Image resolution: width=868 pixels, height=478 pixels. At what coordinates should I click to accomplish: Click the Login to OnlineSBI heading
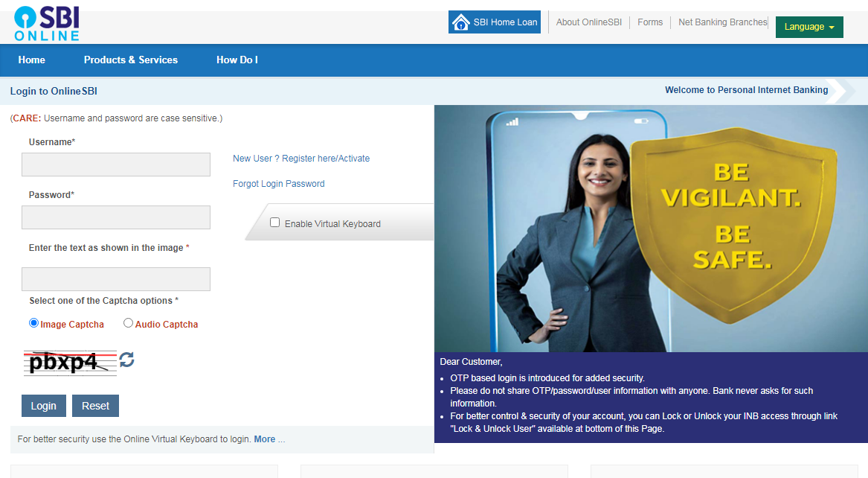click(54, 92)
